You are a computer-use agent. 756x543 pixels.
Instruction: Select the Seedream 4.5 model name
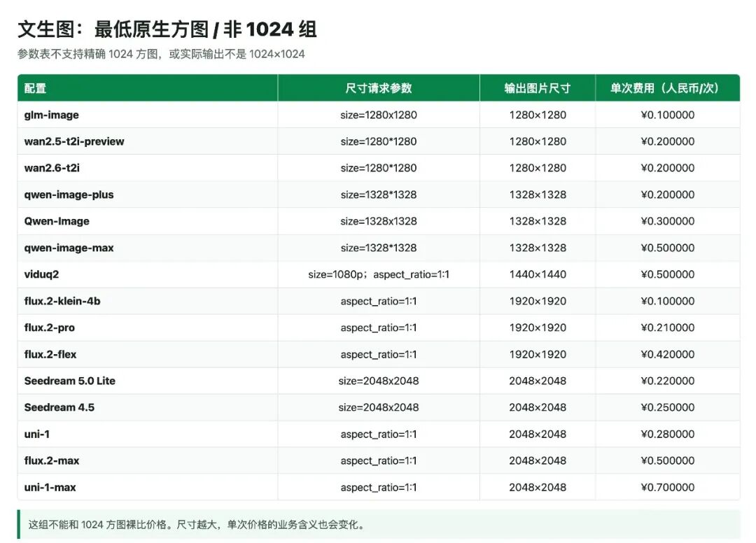(x=59, y=407)
